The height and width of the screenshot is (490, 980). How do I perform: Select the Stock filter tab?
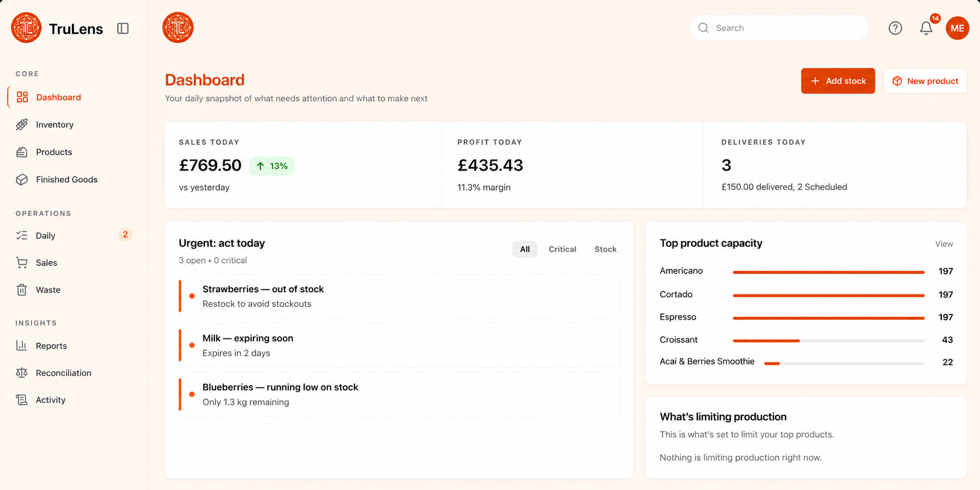pos(605,249)
